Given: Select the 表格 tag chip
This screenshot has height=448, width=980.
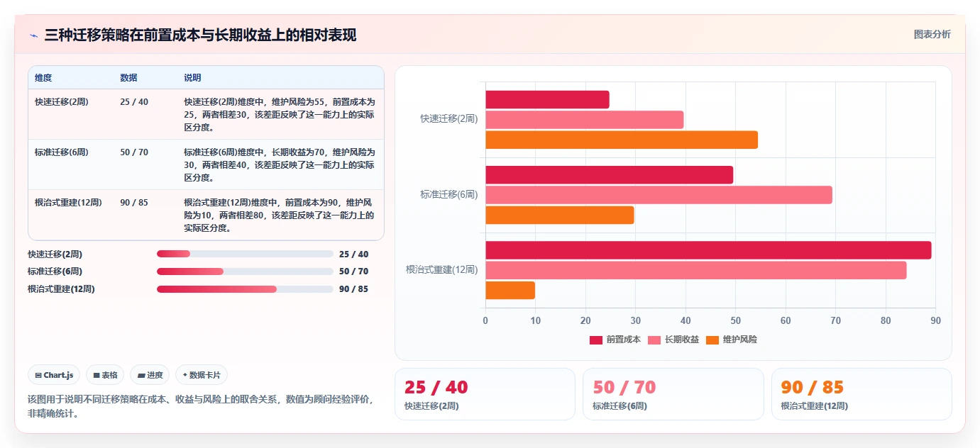Looking at the screenshot, I should tap(105, 375).
